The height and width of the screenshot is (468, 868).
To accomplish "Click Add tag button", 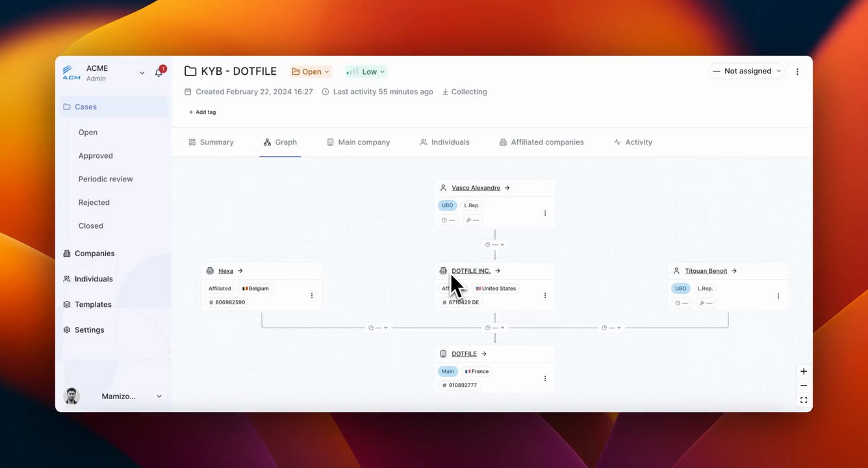I will [x=202, y=112].
